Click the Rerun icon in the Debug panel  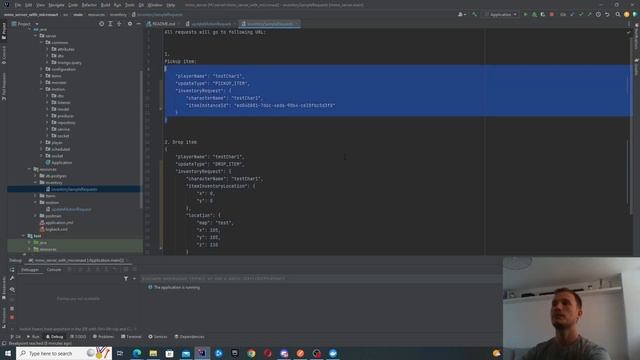(12, 270)
